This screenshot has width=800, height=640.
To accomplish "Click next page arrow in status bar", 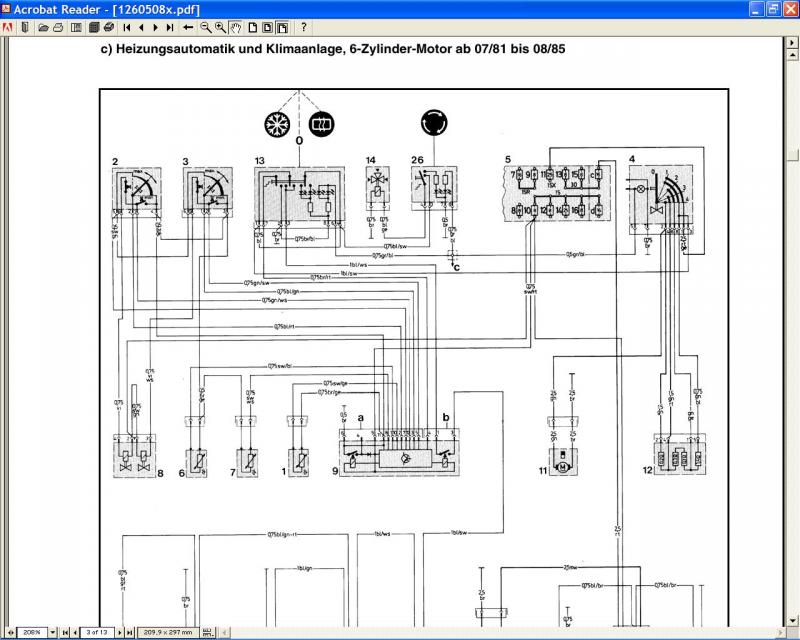I will tap(121, 632).
